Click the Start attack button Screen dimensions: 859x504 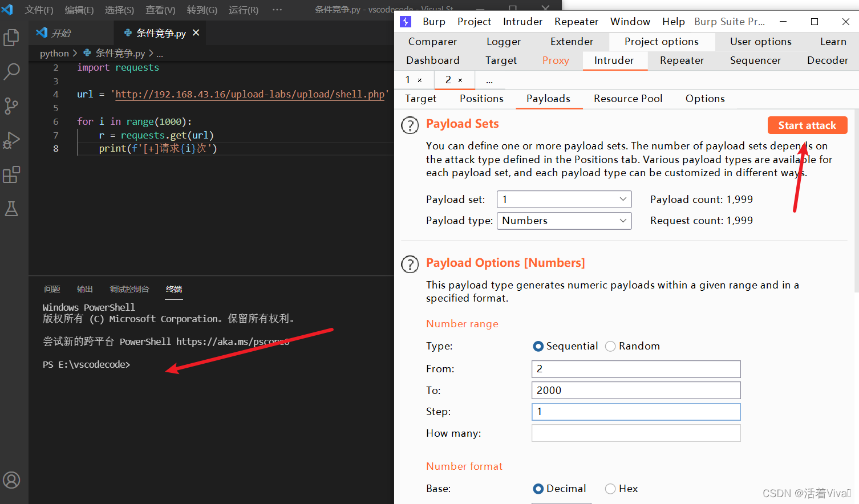point(807,125)
